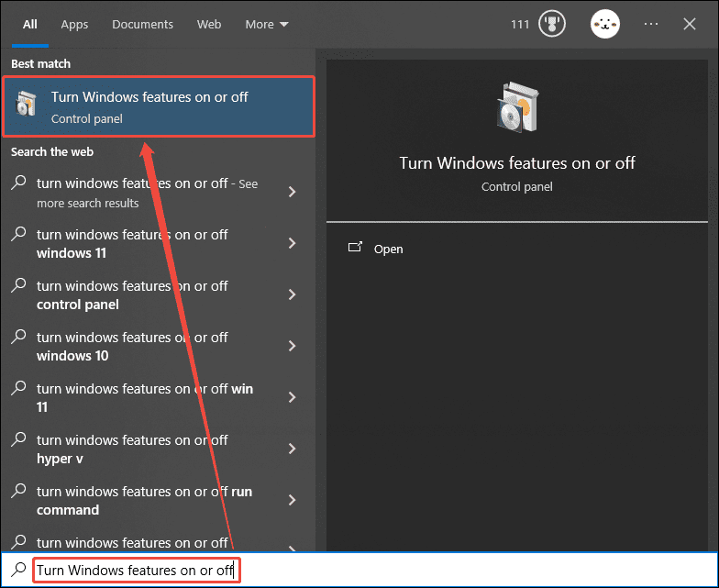The image size is (719, 588).
Task: Click the search icon beside 'windows 10' suggestion
Action: [x=18, y=336]
